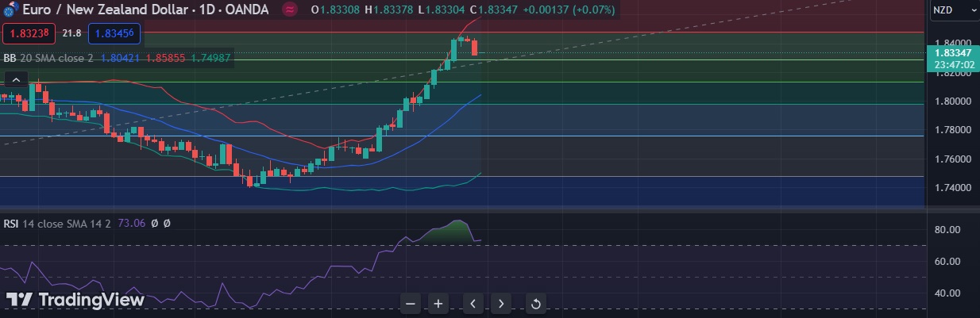Move chart left with left arrow button
Image resolution: width=980 pixels, height=318 pixels.
[473, 303]
